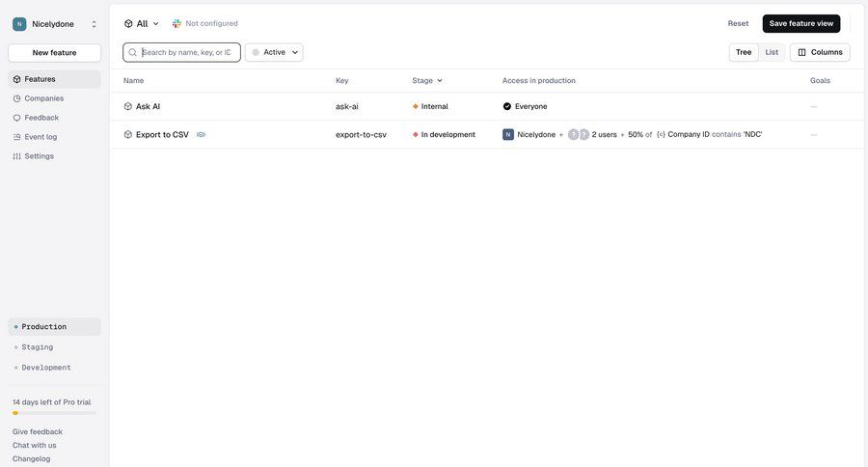The height and width of the screenshot is (467, 868).
Task: Click the Goals column header
Action: [x=820, y=81]
